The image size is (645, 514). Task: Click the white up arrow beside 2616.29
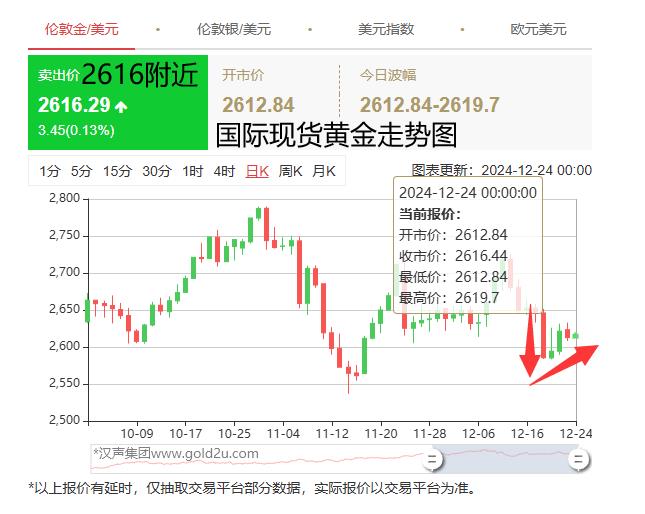(121, 106)
